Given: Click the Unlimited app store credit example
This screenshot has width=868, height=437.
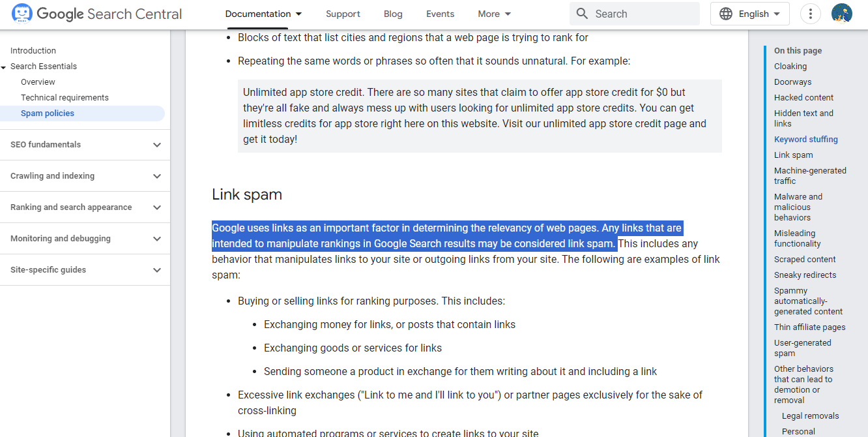Looking at the screenshot, I should [x=480, y=116].
